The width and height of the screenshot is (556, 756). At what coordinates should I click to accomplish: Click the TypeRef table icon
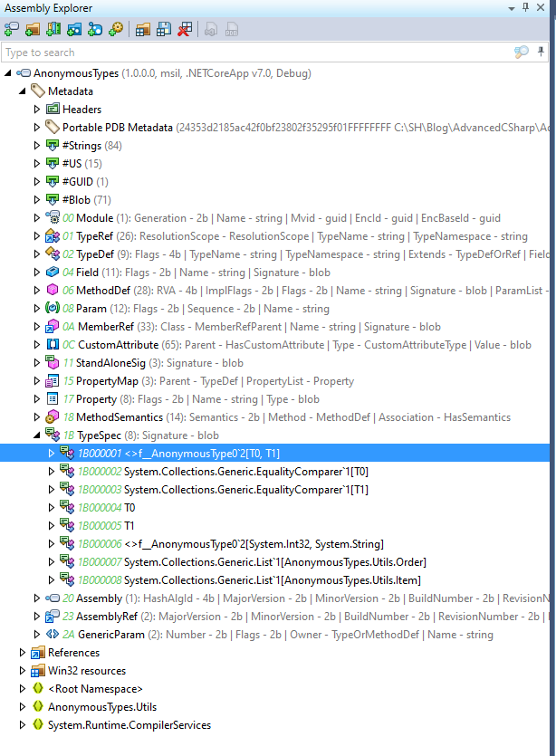click(53, 235)
